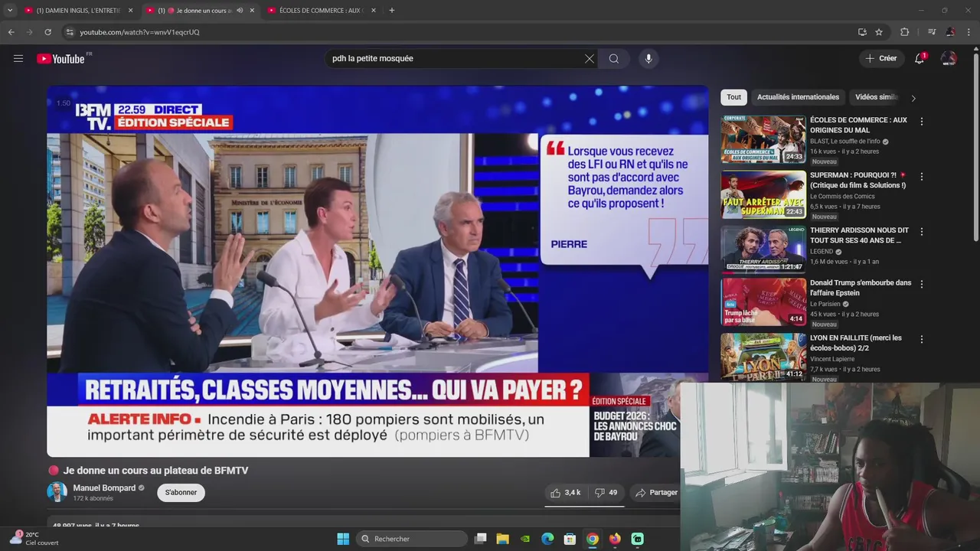980x551 pixels.
Task: Open weather widget showing 20°C
Action: coord(34,539)
